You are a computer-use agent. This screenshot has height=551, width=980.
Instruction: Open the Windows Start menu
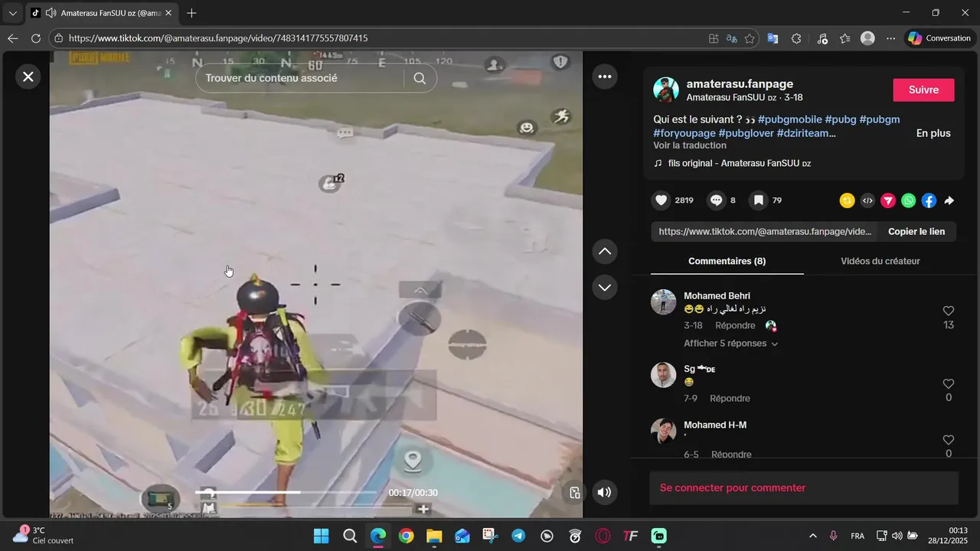[321, 536]
